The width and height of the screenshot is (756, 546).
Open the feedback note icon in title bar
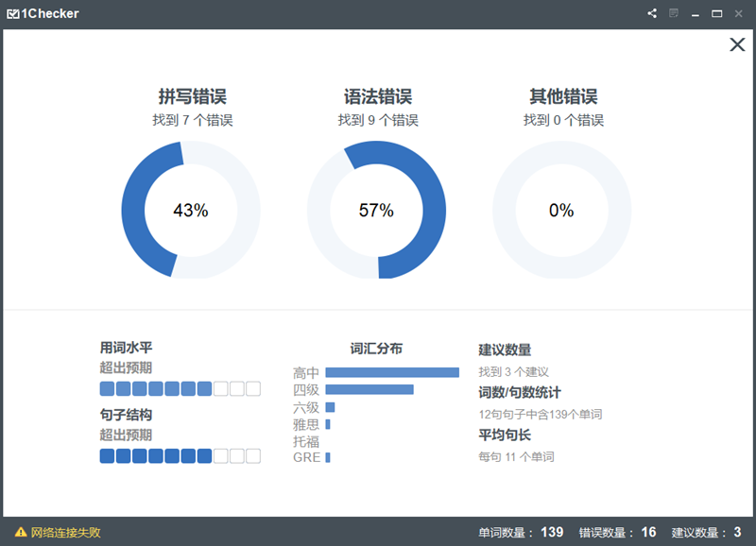tap(674, 13)
